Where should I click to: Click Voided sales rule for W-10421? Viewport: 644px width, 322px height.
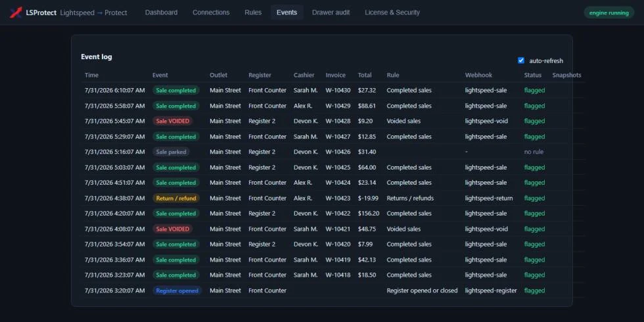tap(403, 229)
